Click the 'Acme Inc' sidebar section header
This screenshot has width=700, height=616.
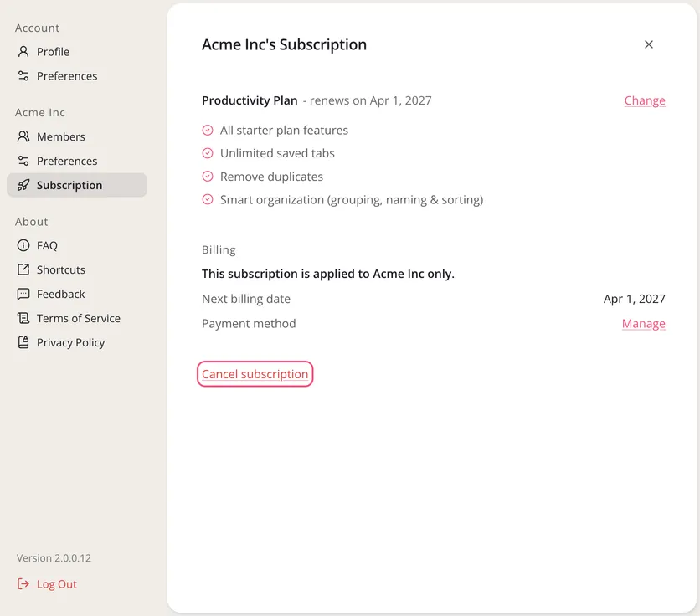coord(40,112)
